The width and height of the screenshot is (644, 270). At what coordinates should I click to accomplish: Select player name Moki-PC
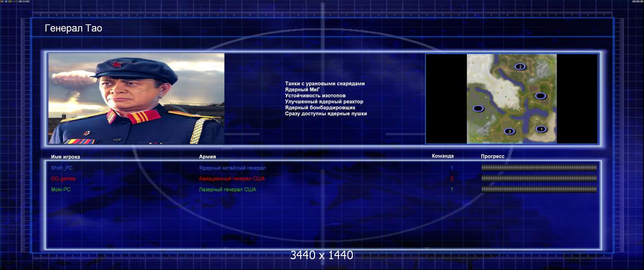[x=61, y=189]
